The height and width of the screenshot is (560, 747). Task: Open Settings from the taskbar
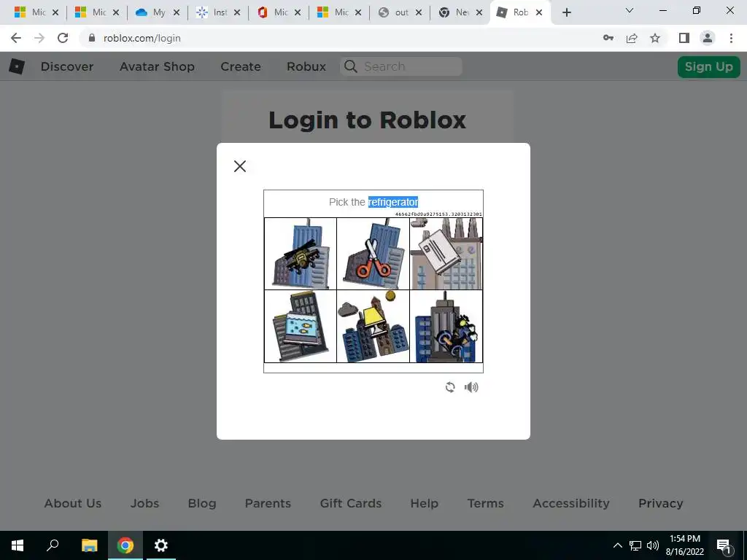(x=161, y=545)
